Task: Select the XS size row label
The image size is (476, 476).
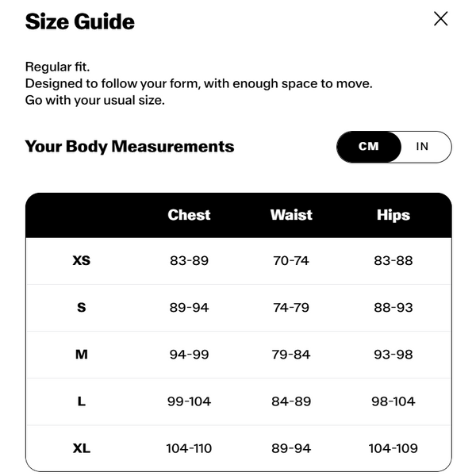Action: (x=82, y=260)
